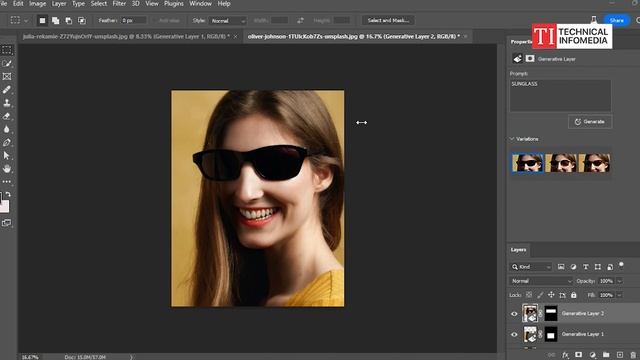Choose Add to Selection mode
Screen dimensions: 640x360
point(56,20)
